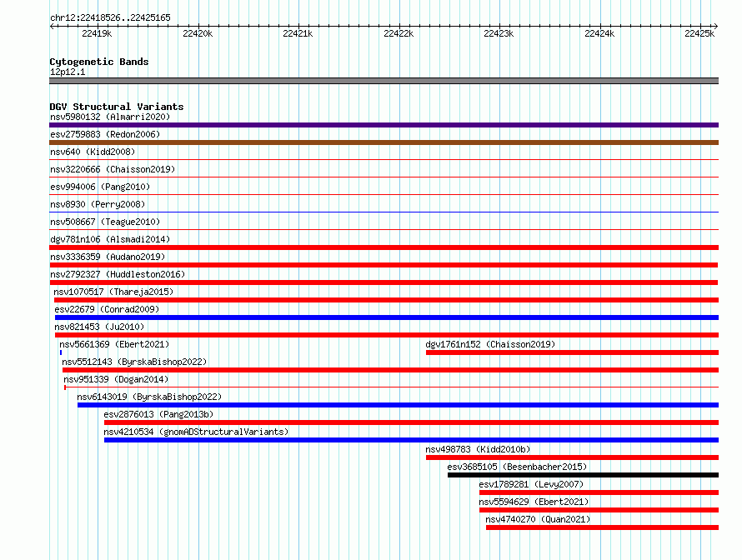Click nsv951339 (Dogan2014) label
Screen dimensions: 742x560
(x=116, y=379)
